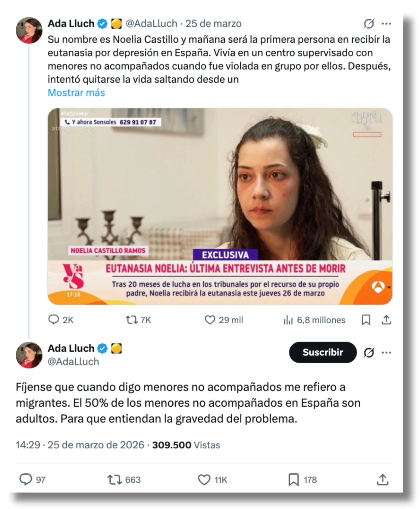Screen dimensions: 420x509
Task: Share the first tweet via upload icon
Action: (386, 320)
